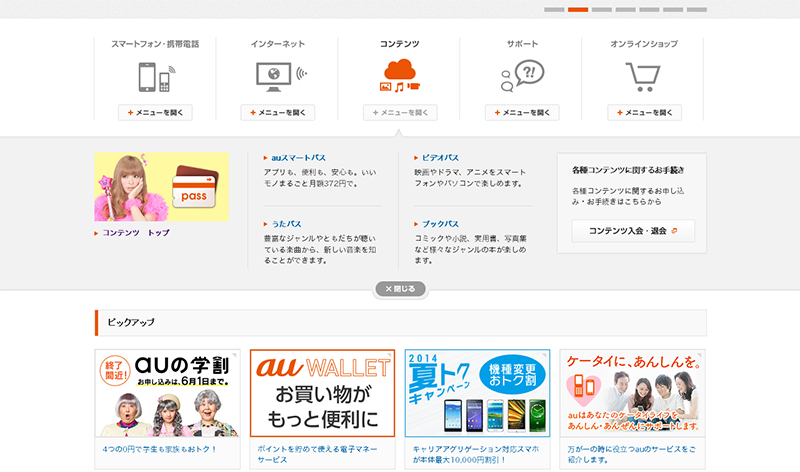Select the オンラインショップ menu heading
This screenshot has height=472, width=800.
tap(644, 44)
